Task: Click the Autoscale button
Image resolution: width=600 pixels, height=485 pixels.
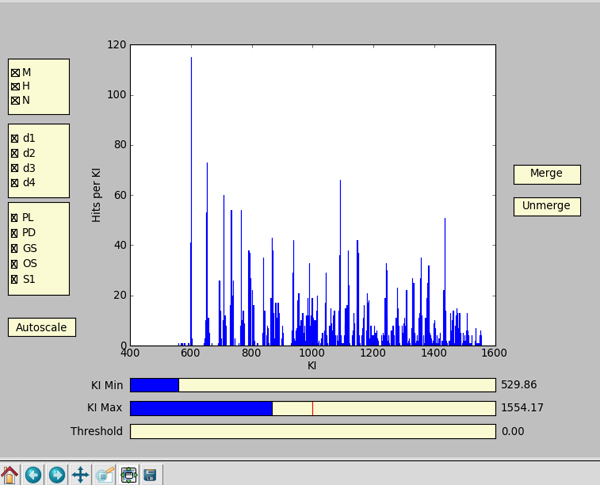Action: click(42, 327)
